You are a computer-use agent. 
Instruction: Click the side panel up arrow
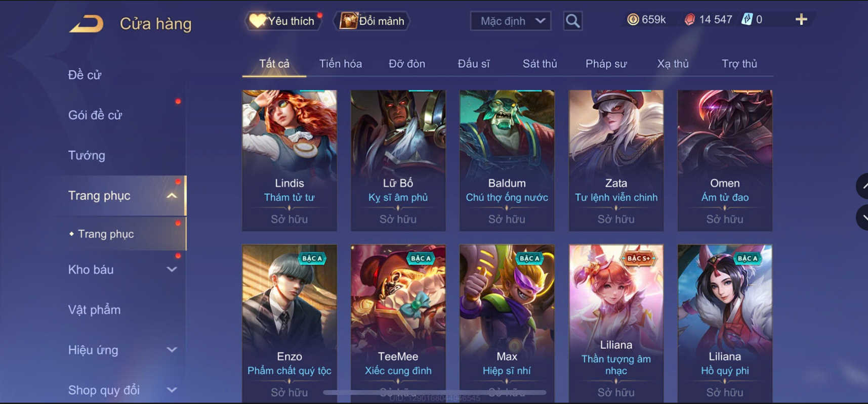pos(862,186)
